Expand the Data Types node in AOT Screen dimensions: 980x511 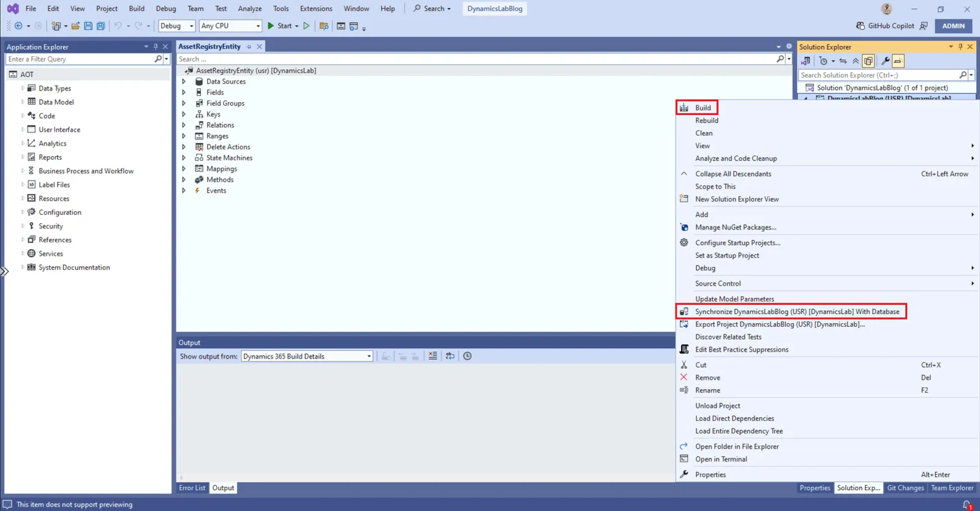[x=23, y=88]
